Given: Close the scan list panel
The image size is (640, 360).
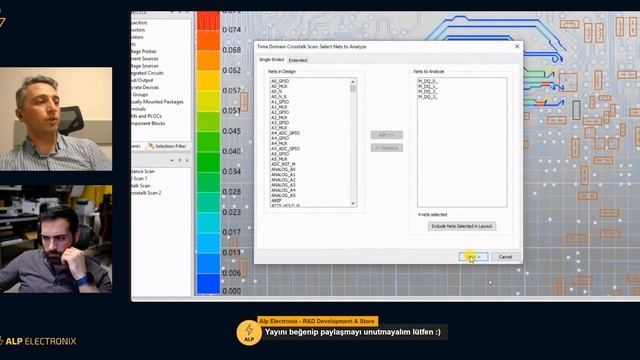Looking at the screenshot, I should pyautogui.click(x=187, y=160).
